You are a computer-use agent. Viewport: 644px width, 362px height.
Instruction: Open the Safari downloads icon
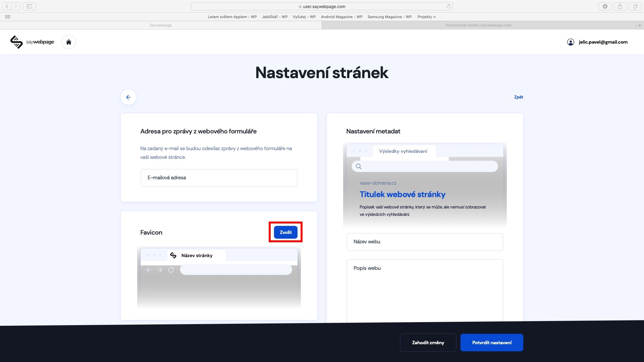point(605,6)
